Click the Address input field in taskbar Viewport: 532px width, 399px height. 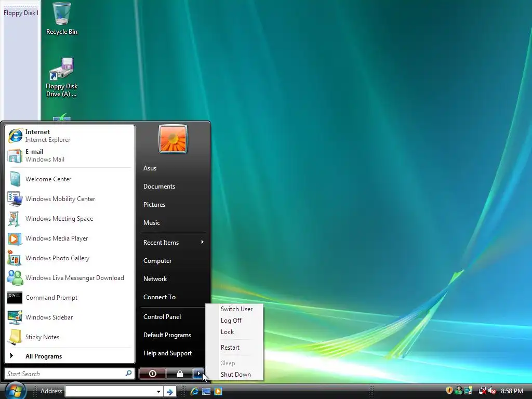click(x=110, y=391)
